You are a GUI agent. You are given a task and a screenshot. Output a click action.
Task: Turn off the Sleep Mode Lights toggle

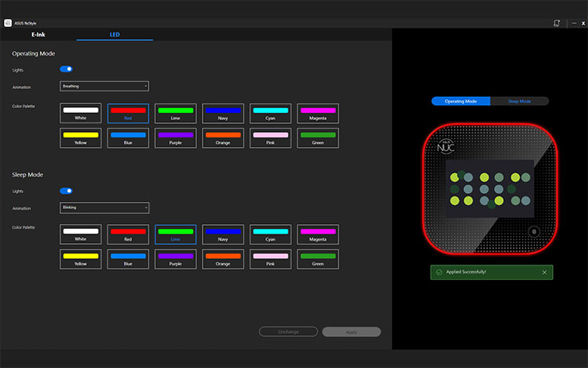[x=66, y=191]
